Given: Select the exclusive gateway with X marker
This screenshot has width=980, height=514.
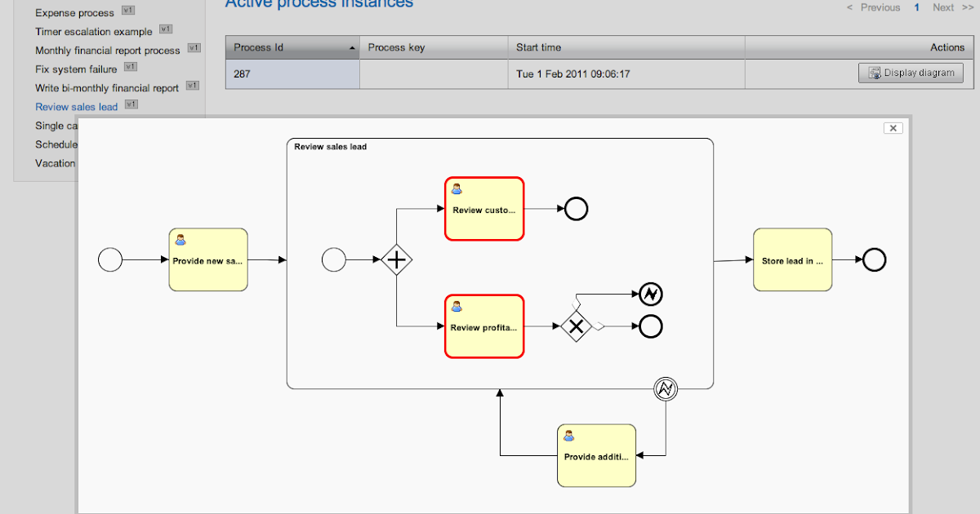Looking at the screenshot, I should [577, 326].
